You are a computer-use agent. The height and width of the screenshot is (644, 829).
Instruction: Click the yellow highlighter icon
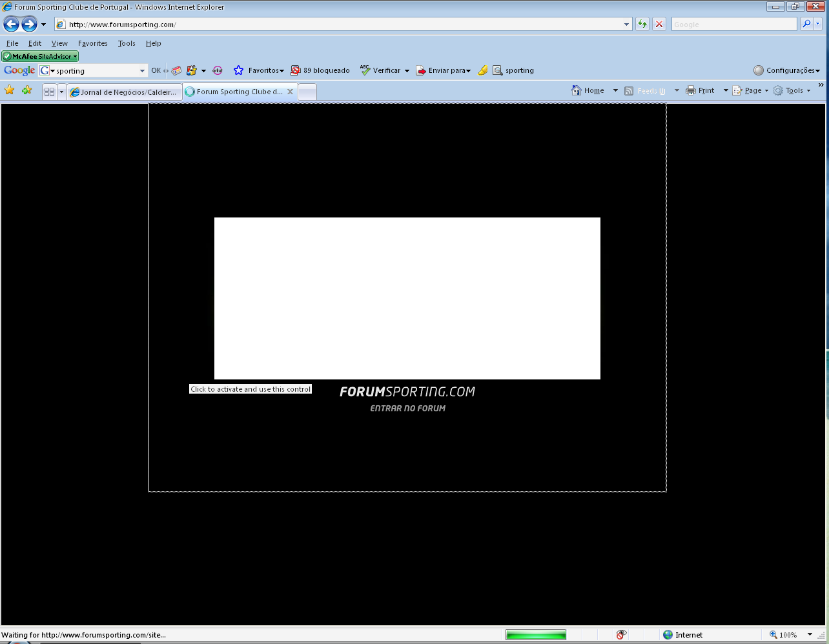pos(483,71)
